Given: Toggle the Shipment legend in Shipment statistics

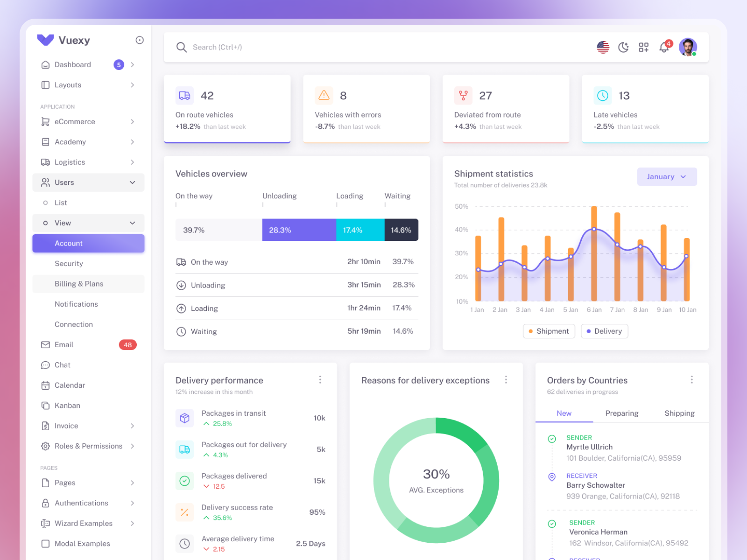Looking at the screenshot, I should pyautogui.click(x=549, y=331).
